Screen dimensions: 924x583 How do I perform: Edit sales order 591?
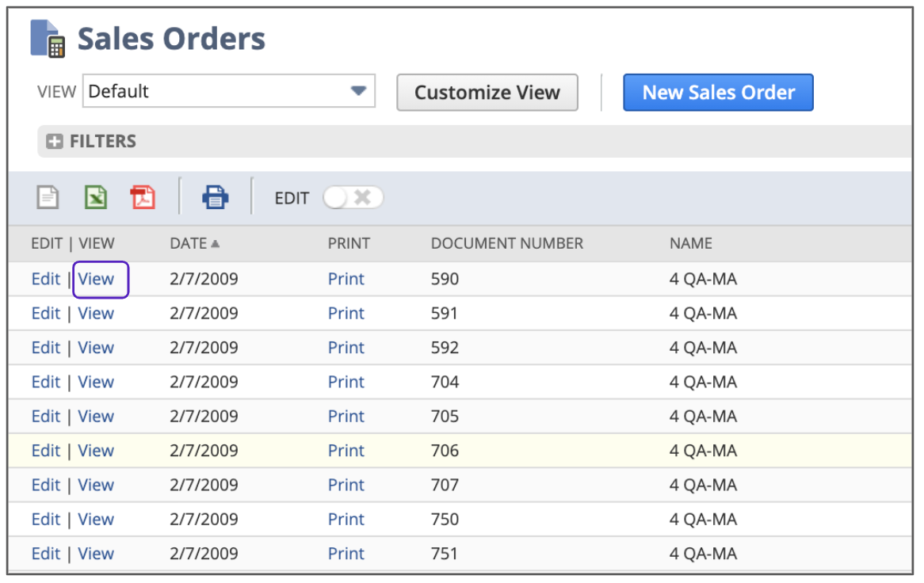[x=45, y=314]
